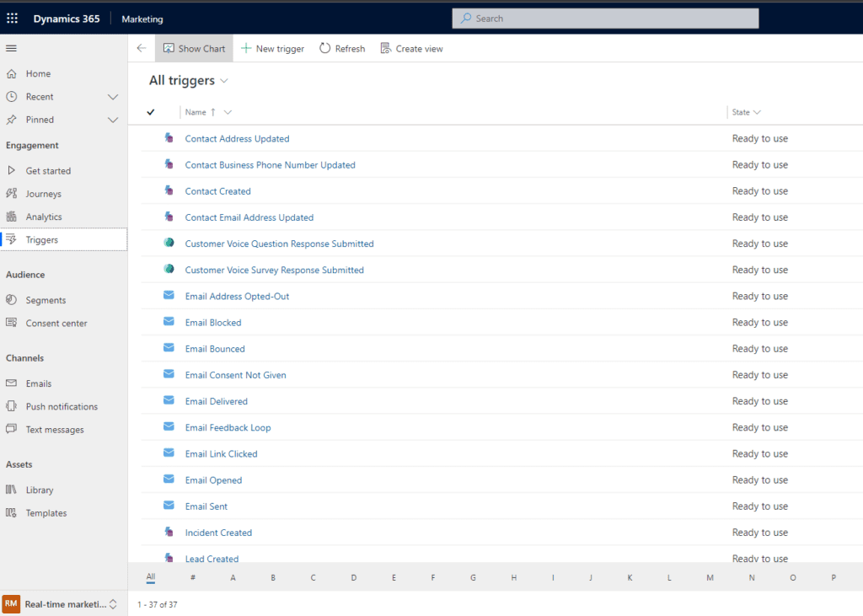The image size is (863, 616).
Task: Sort by the Name column header
Action: pyautogui.click(x=196, y=112)
